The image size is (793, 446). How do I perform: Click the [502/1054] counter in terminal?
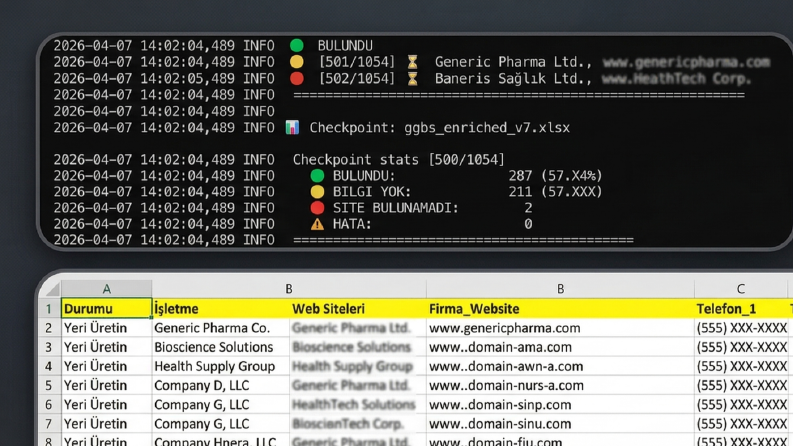[x=357, y=78]
